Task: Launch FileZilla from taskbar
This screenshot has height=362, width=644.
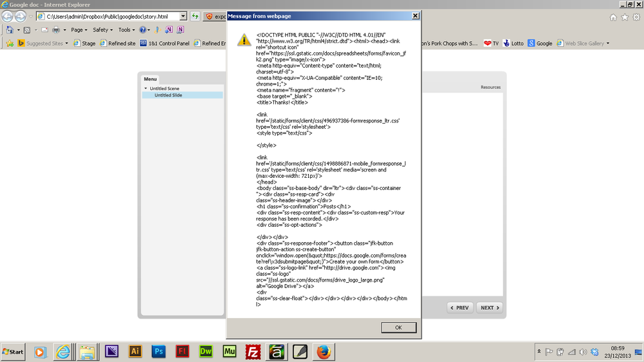Action: click(x=253, y=352)
